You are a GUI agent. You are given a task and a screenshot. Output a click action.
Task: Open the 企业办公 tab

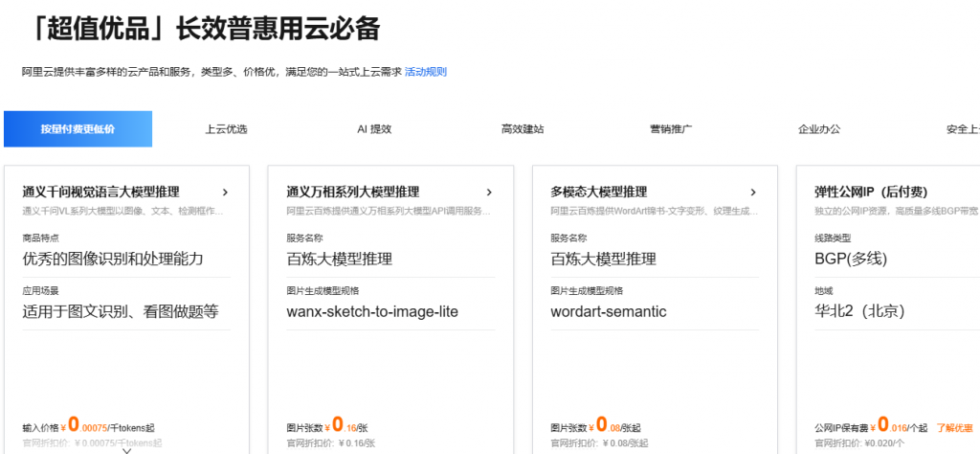(819, 129)
